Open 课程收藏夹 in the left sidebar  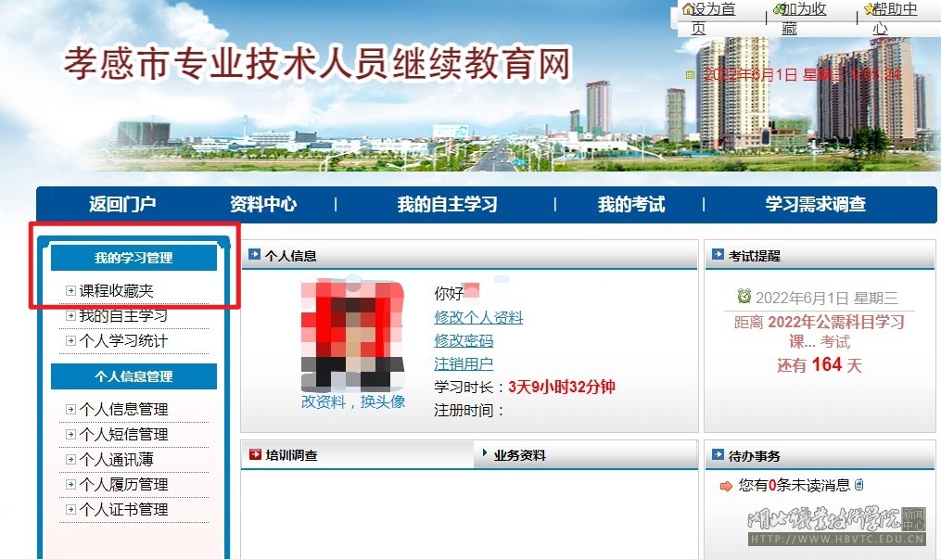[x=116, y=291]
